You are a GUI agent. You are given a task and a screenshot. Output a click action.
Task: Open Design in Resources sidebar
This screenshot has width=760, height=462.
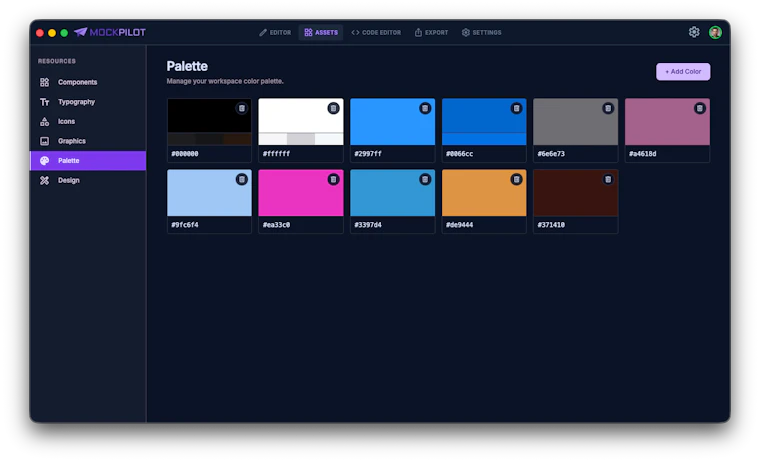coord(69,180)
